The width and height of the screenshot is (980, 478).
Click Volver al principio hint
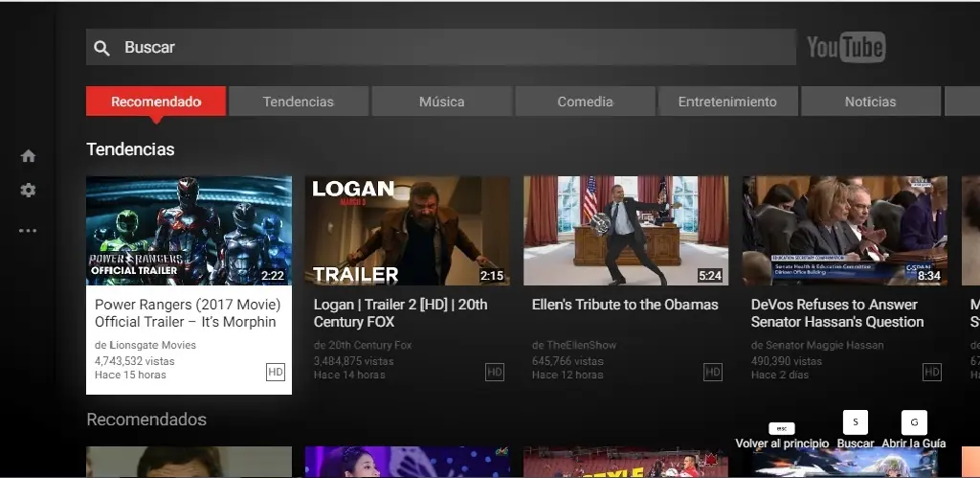pos(782,444)
